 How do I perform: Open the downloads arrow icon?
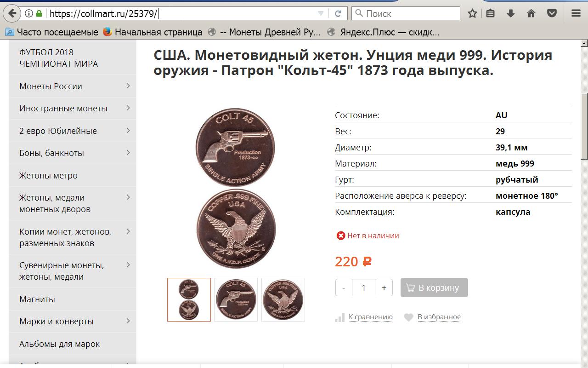[511, 13]
